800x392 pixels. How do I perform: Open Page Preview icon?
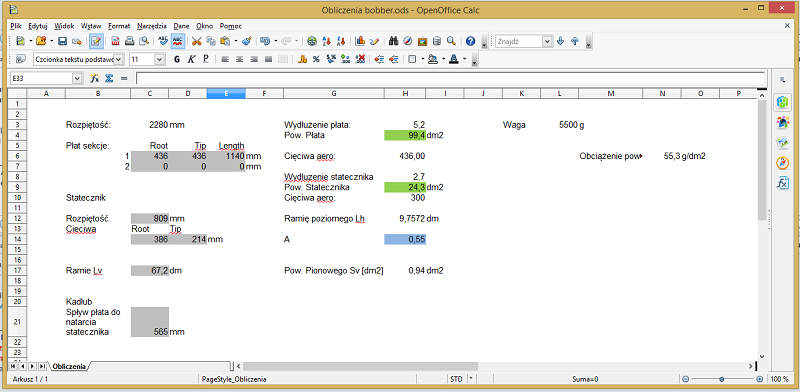pyautogui.click(x=144, y=41)
